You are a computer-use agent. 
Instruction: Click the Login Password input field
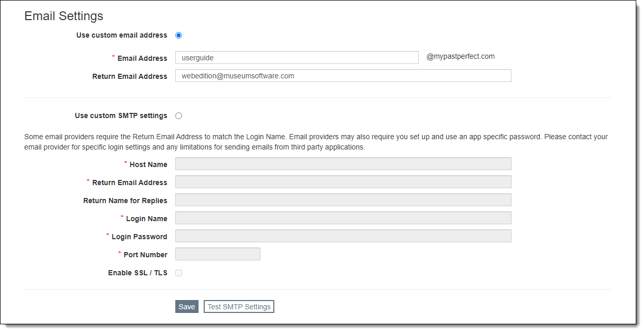pos(343,236)
